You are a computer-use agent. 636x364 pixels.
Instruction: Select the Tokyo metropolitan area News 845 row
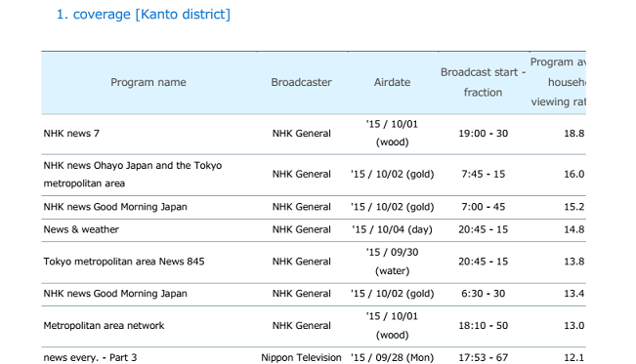click(x=314, y=262)
